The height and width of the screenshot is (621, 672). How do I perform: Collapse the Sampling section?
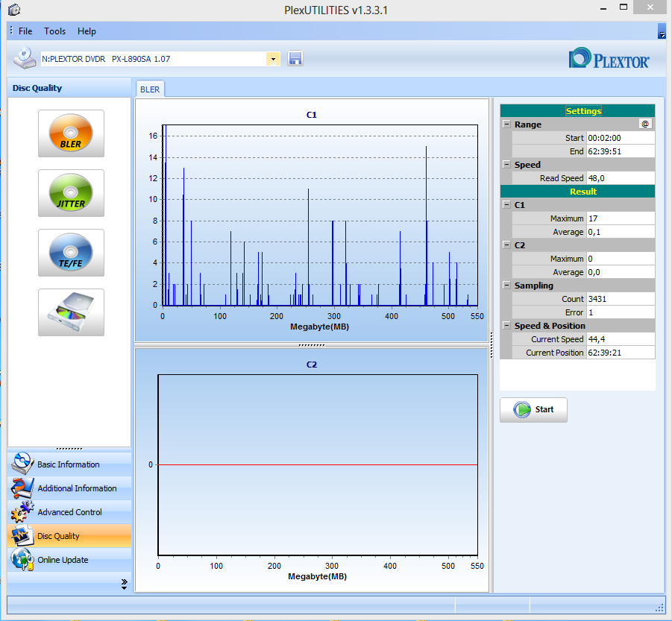(x=506, y=286)
